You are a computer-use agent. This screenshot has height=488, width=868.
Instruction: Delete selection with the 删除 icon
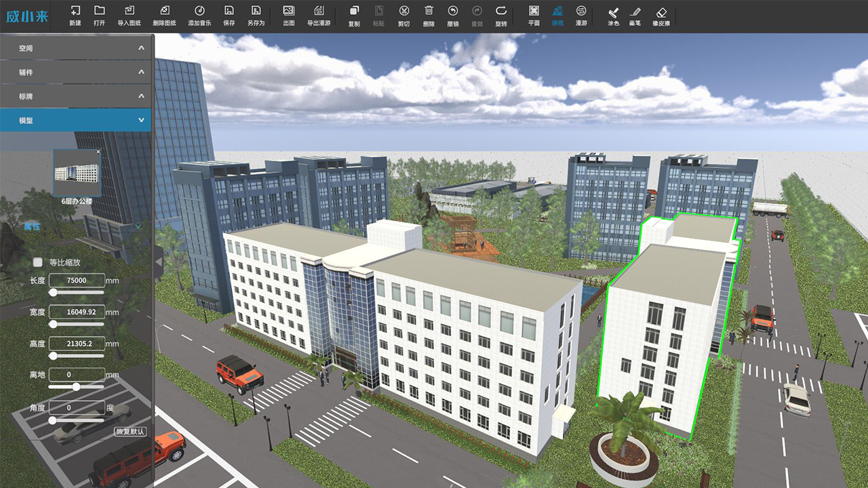[429, 16]
